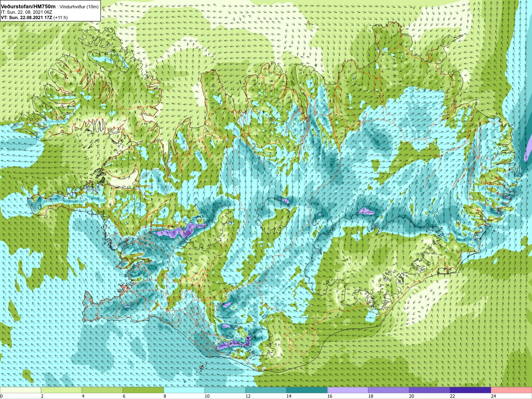Click the light green 2–4 legend swatch
Screen dimensions: 532x399
tap(62, 390)
